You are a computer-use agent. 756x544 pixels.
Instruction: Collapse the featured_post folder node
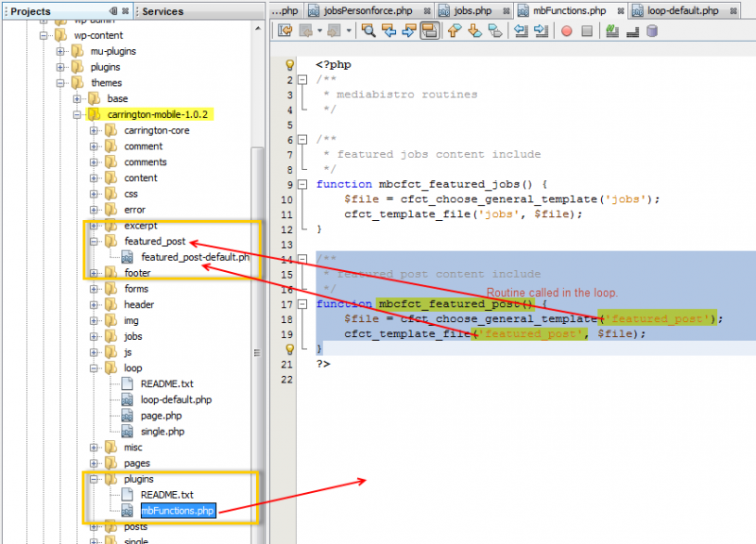coord(94,242)
